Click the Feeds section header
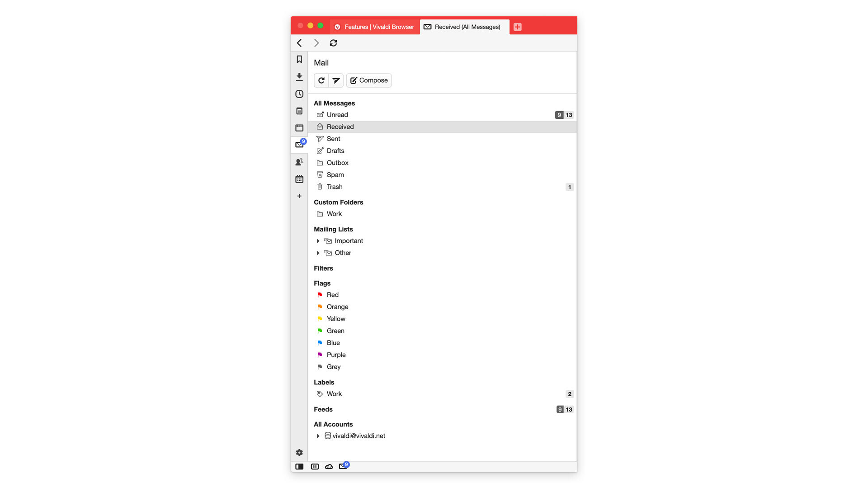This screenshot has width=868, height=488. tap(323, 409)
